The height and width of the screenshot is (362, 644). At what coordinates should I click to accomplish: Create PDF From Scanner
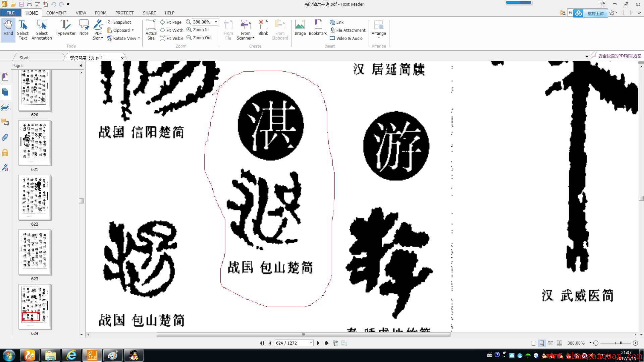click(x=246, y=30)
